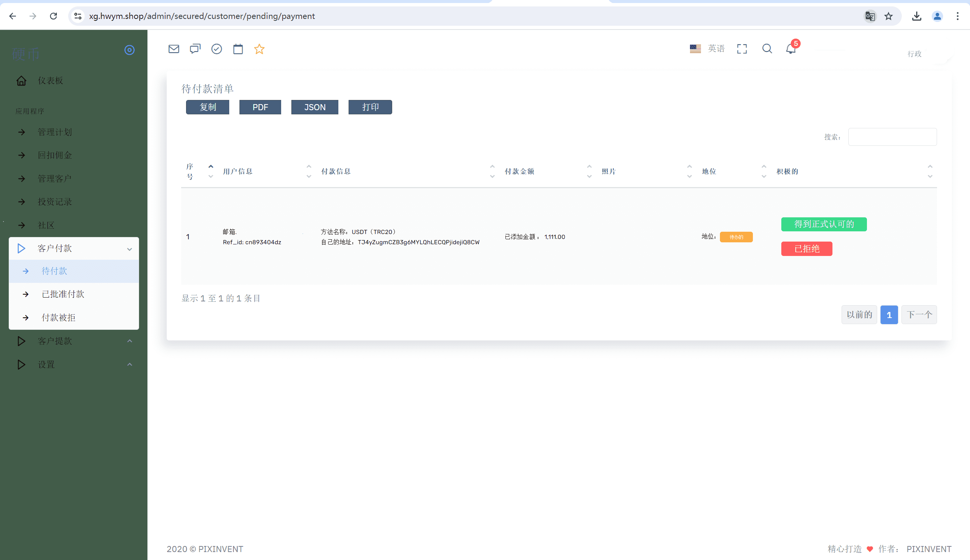Reload the page with refresh icon

click(x=53, y=16)
